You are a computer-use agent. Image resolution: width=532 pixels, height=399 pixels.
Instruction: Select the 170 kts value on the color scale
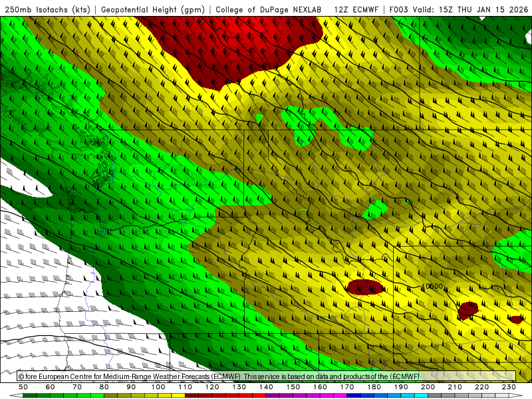tap(347, 387)
